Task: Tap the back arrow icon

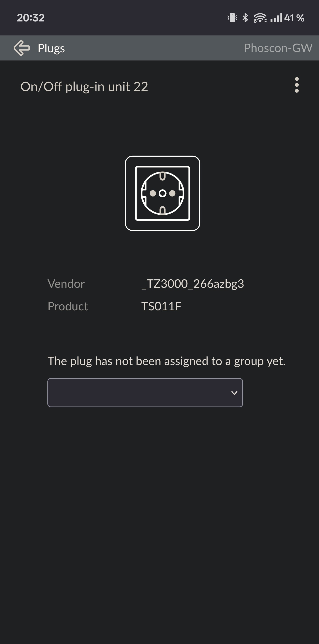Action: pos(22,48)
